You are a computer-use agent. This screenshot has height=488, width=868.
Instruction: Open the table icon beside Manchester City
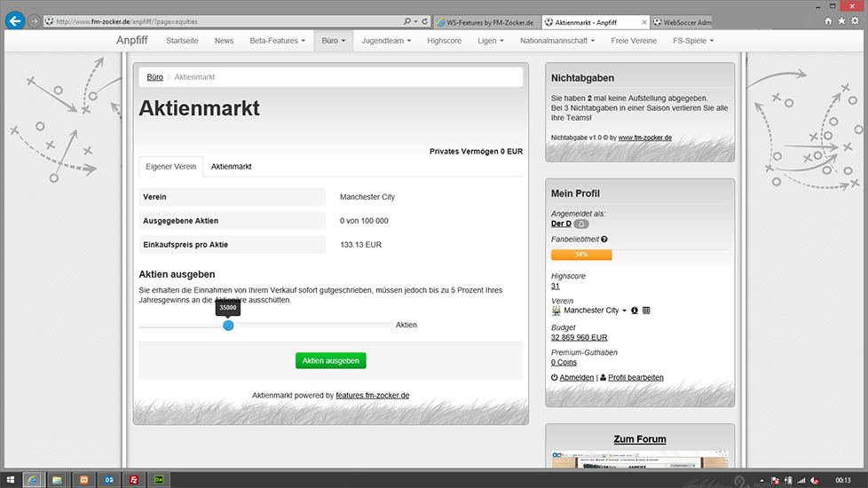(x=646, y=311)
